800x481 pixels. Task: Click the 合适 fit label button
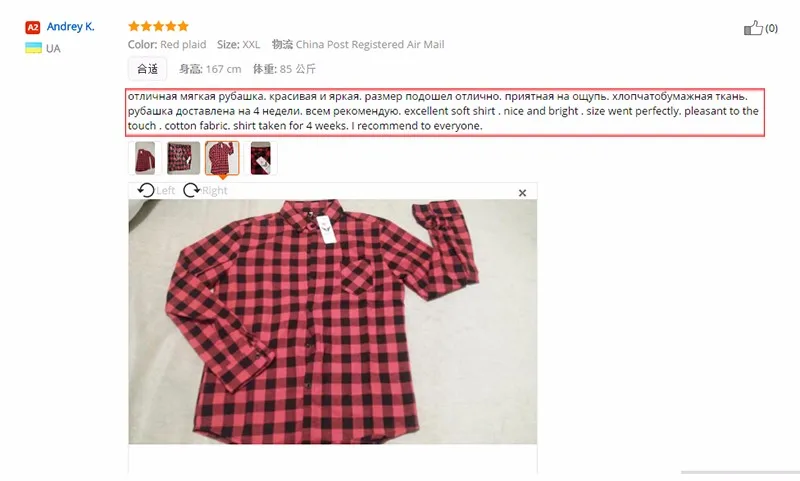[147, 69]
